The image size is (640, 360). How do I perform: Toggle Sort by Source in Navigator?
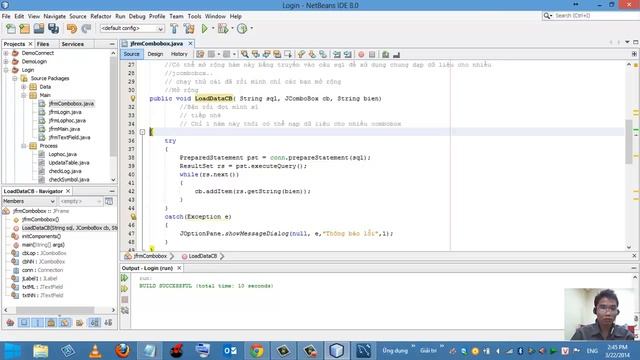coord(108,323)
